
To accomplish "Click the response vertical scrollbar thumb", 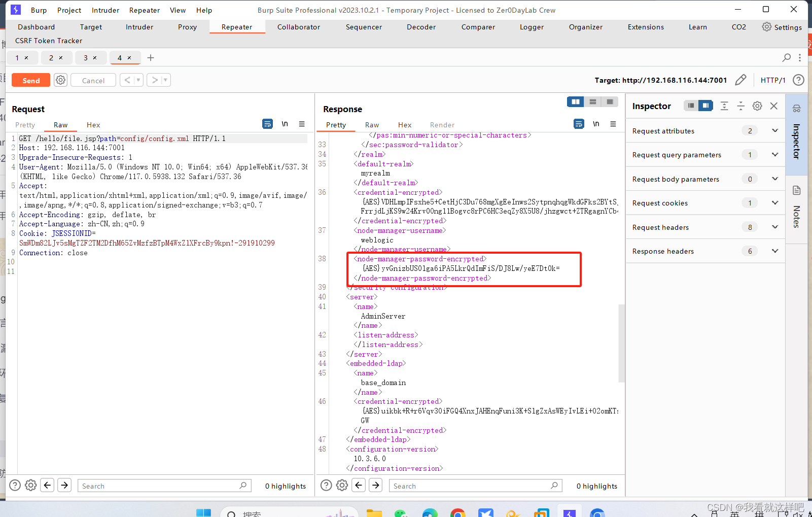I will point(622,343).
